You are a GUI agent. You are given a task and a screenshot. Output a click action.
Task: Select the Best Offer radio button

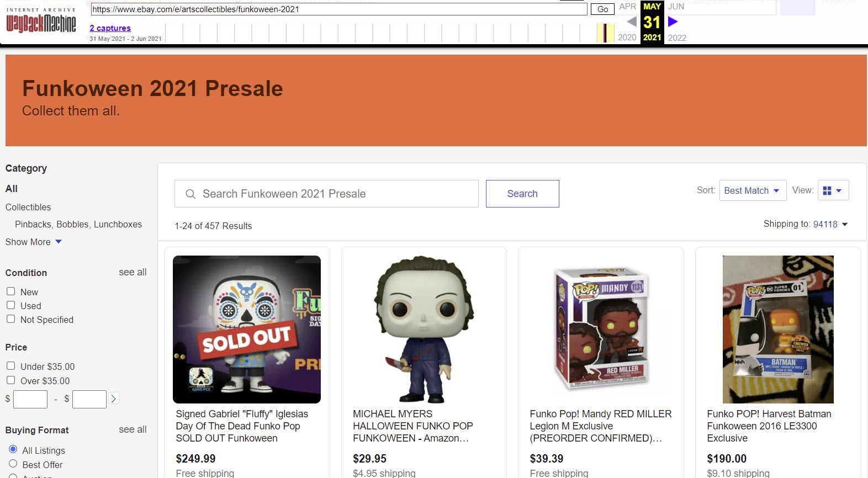(x=13, y=464)
